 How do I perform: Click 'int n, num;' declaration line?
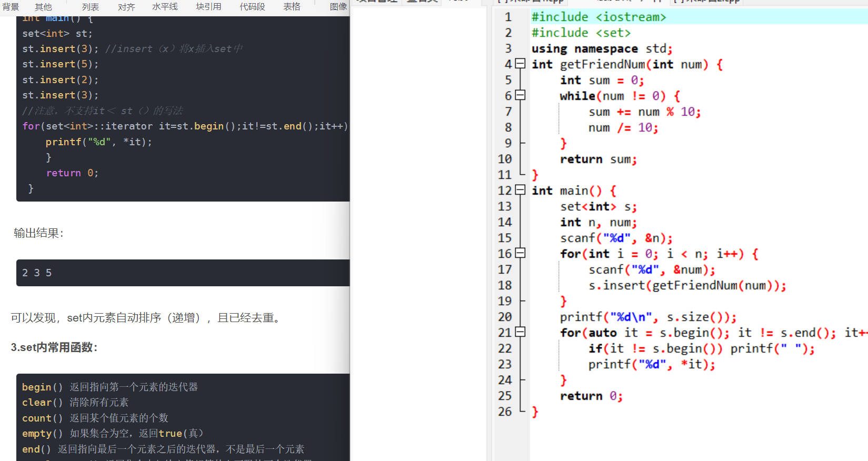coord(598,222)
